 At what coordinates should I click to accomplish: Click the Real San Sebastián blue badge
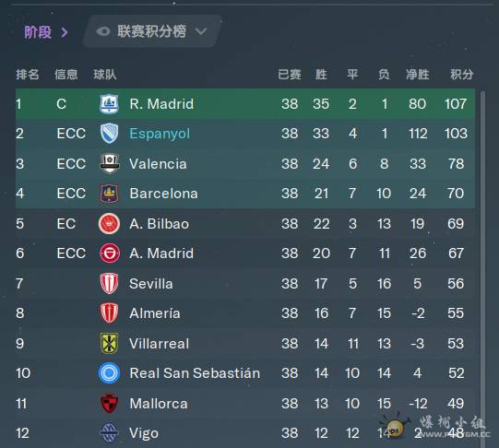[109, 373]
